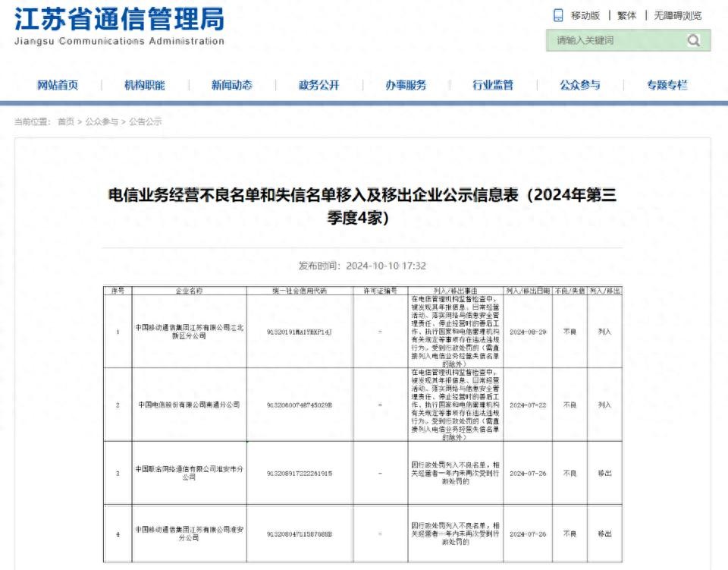The height and width of the screenshot is (570, 728).
Task: Click the Jiangsu Communications Administration logo
Action: [x=120, y=27]
